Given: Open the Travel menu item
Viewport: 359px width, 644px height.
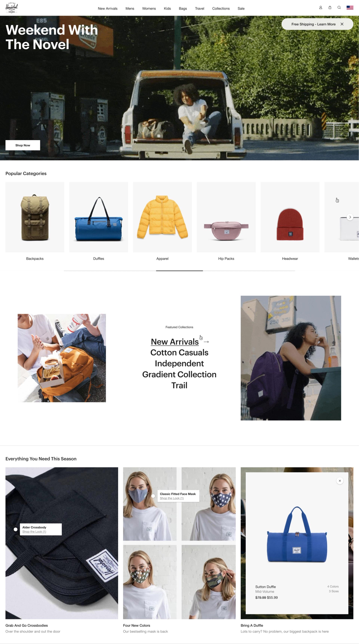Looking at the screenshot, I should [199, 8].
